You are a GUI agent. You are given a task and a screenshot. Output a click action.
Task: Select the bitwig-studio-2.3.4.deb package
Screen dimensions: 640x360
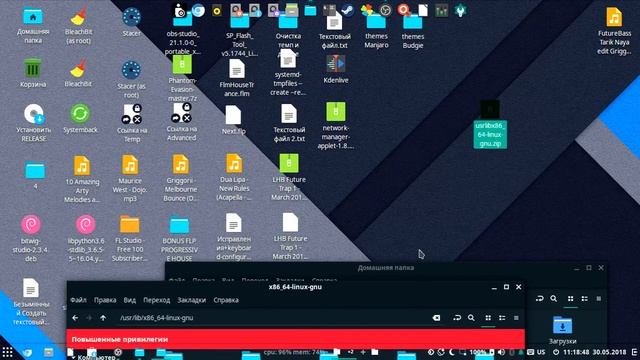tap(30, 238)
